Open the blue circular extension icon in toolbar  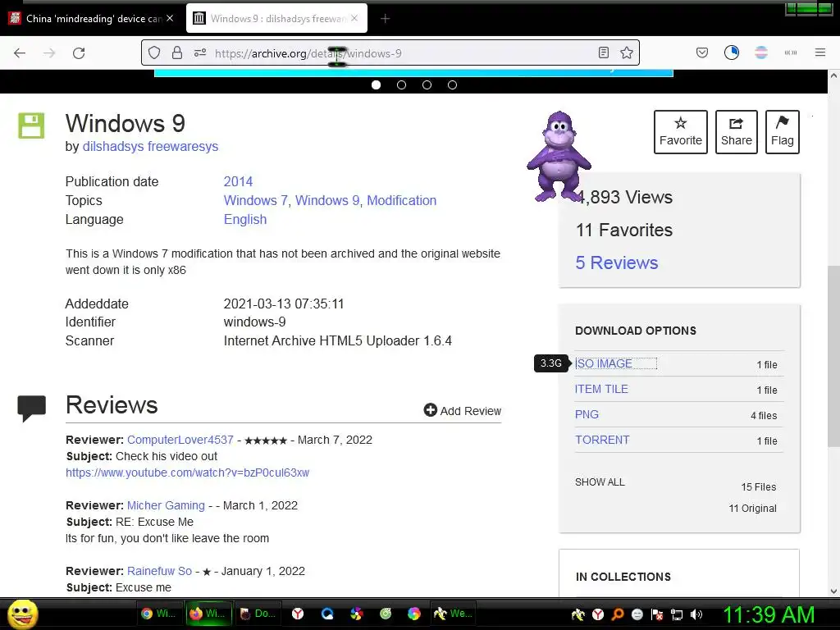click(731, 52)
